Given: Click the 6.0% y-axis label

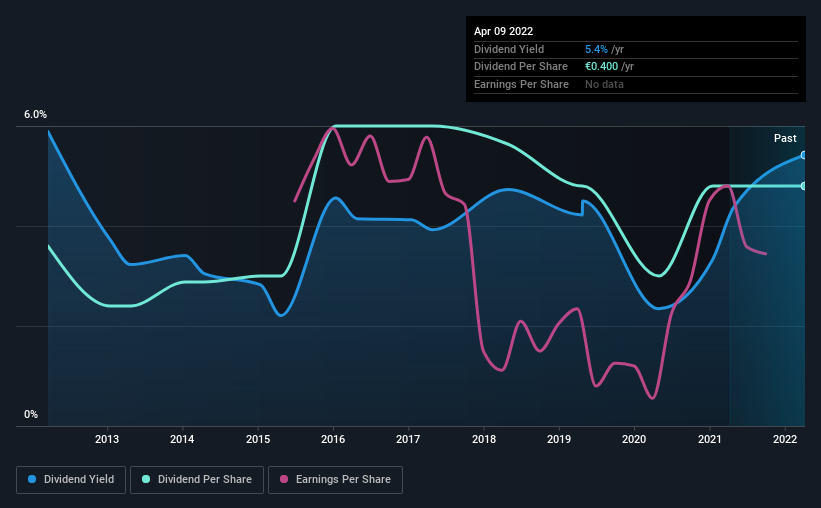Looking at the screenshot, I should pyautogui.click(x=35, y=114).
